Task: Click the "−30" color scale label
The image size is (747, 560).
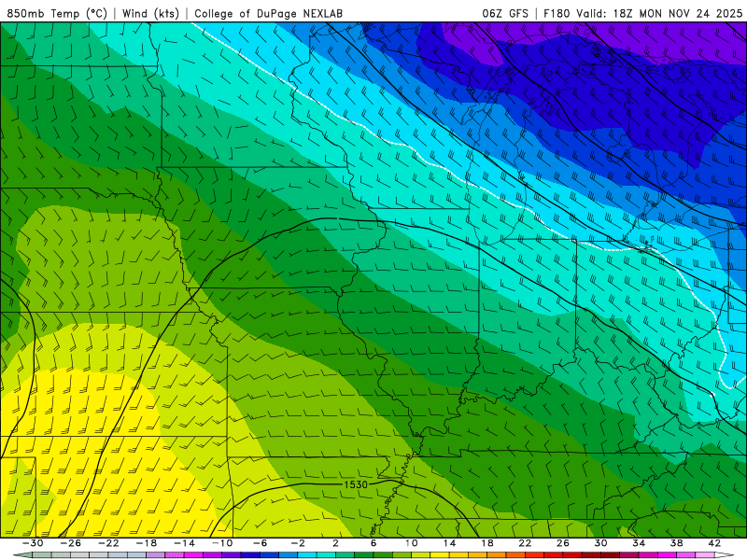Action: (x=33, y=543)
